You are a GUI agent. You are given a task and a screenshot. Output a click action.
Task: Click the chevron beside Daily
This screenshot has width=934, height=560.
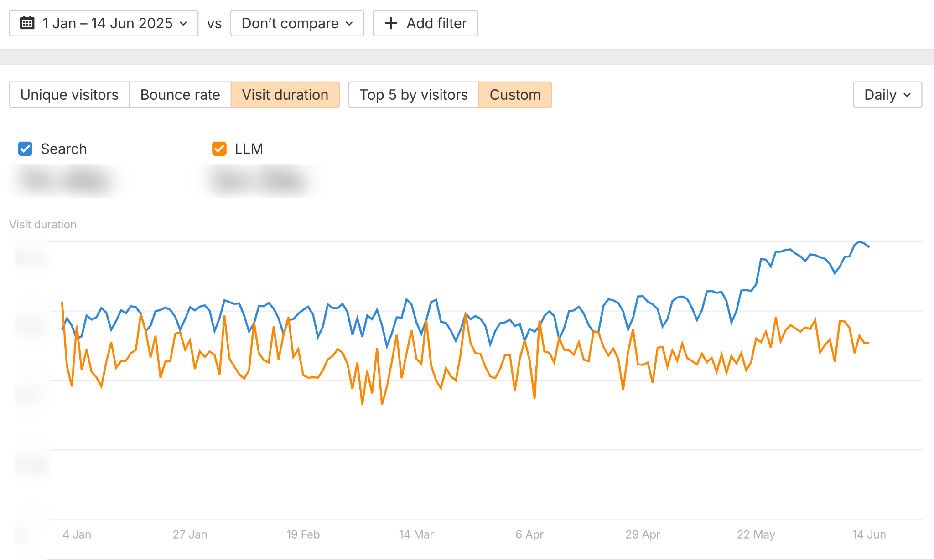pyautogui.click(x=907, y=95)
